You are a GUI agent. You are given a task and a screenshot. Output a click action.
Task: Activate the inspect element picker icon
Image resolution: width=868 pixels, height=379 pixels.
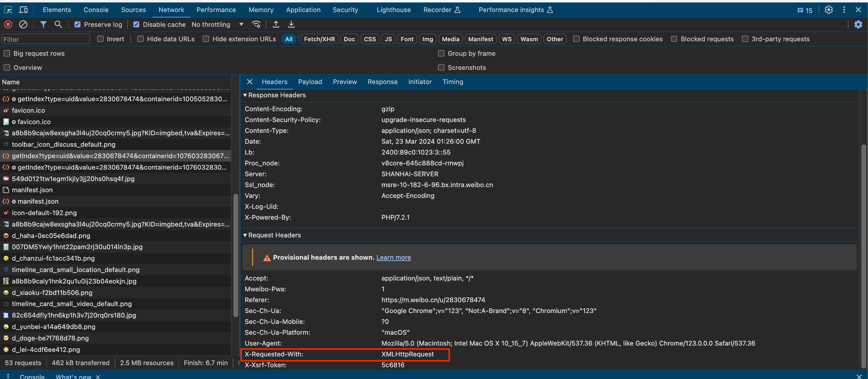coord(8,10)
